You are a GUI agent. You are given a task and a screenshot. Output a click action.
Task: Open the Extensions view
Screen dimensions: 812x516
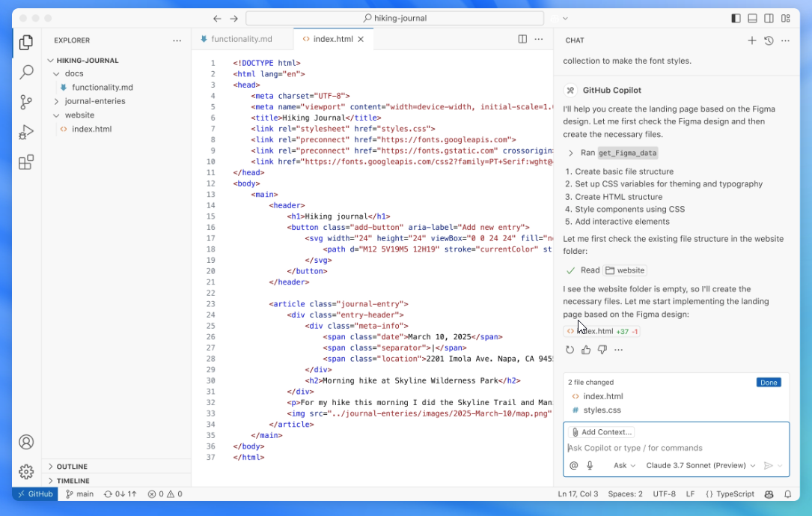(26, 163)
